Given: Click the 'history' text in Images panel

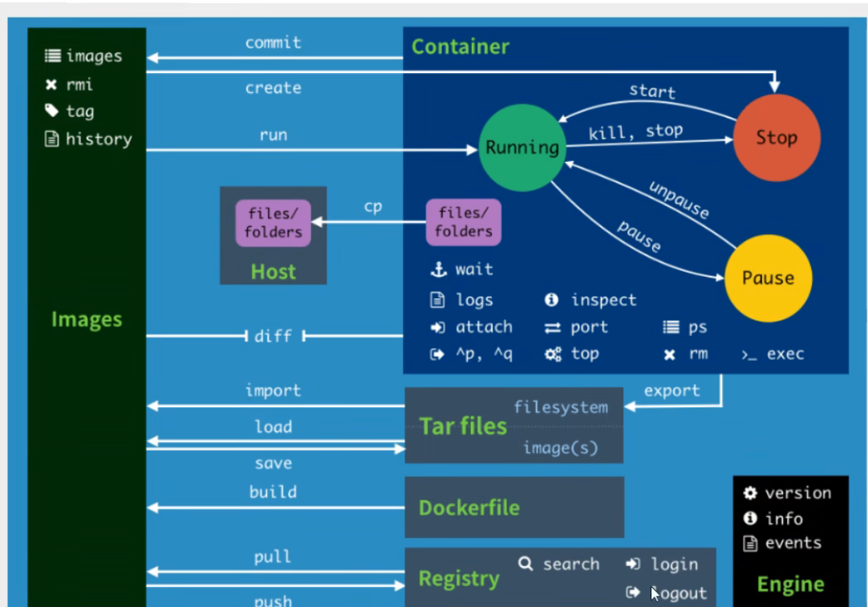Looking at the screenshot, I should [x=99, y=139].
